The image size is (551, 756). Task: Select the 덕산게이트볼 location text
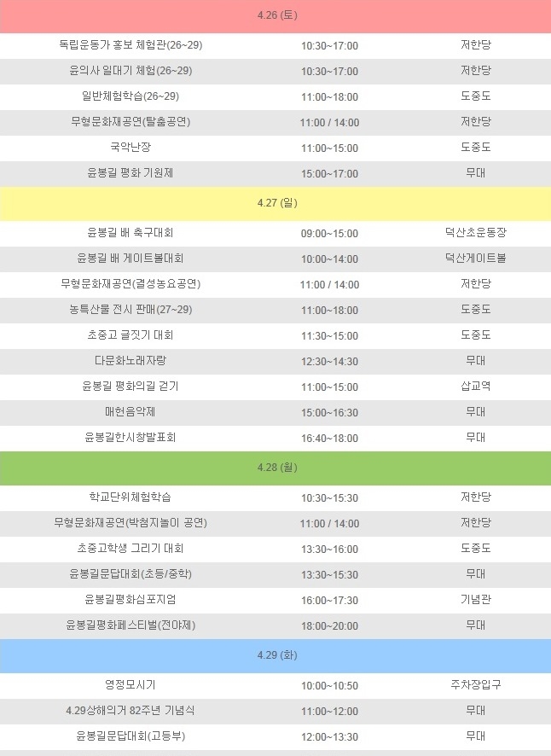click(475, 259)
